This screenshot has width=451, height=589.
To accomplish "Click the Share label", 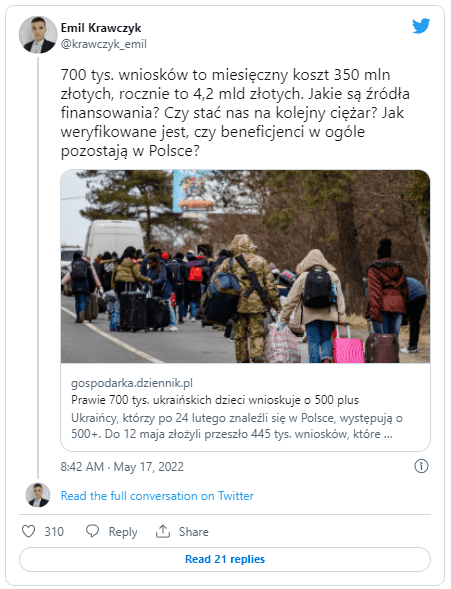I will click(x=193, y=532).
